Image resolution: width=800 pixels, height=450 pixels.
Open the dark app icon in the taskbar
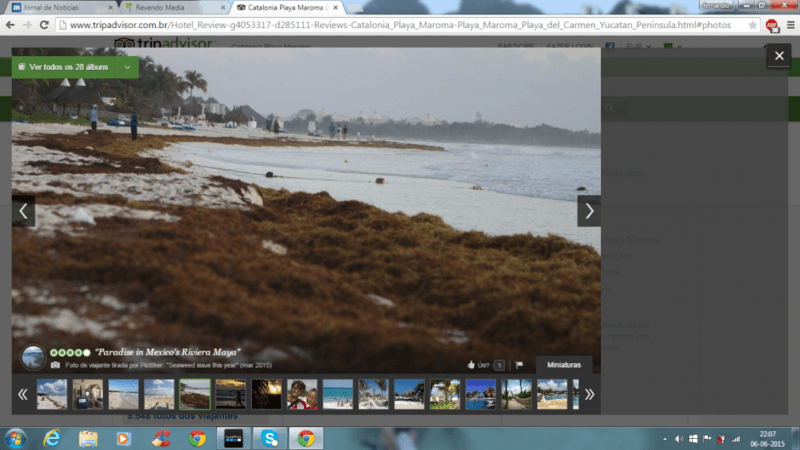pyautogui.click(x=233, y=439)
